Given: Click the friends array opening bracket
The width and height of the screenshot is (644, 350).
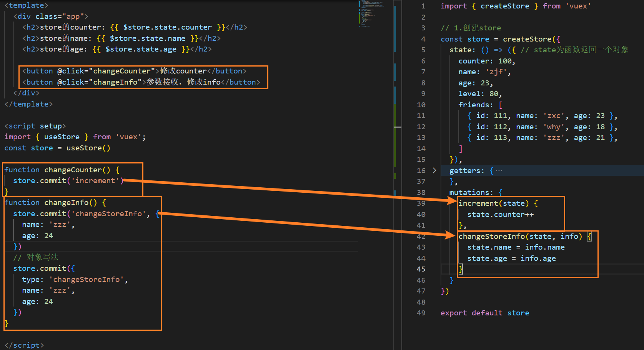Looking at the screenshot, I should click(500, 105).
